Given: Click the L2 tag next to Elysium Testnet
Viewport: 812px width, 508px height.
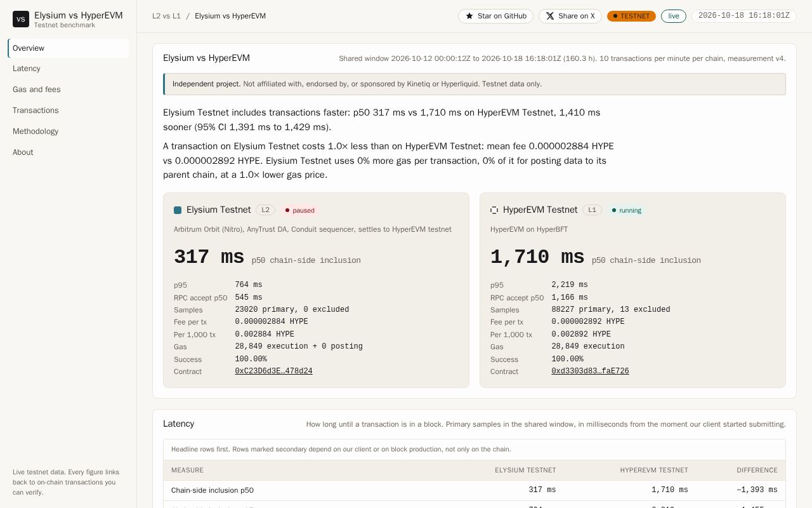Looking at the screenshot, I should (266, 210).
